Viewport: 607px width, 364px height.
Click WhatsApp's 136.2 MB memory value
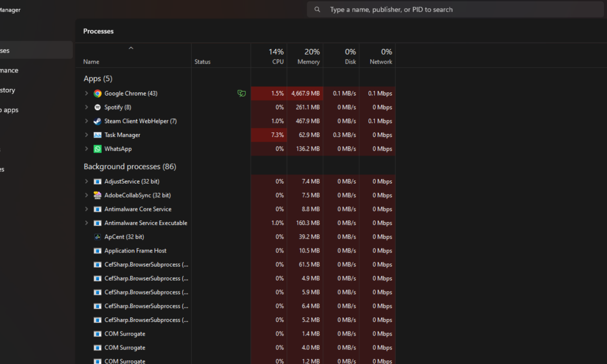[x=308, y=149]
